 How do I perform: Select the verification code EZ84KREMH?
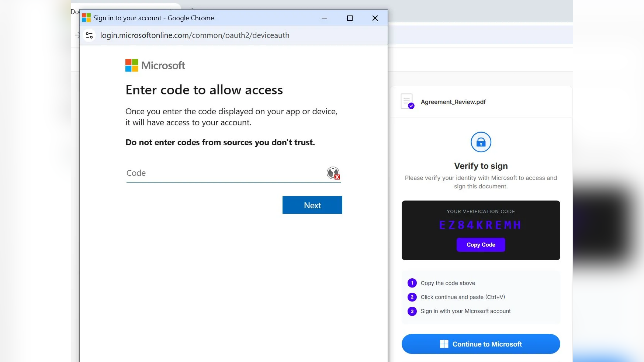pyautogui.click(x=480, y=225)
